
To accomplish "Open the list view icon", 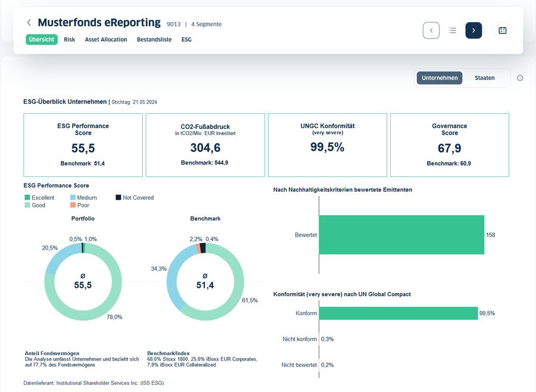I will tap(453, 30).
